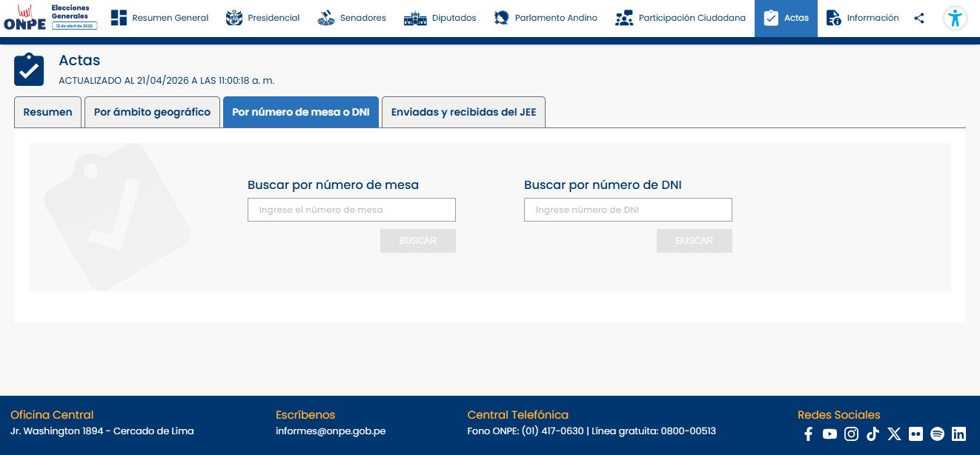Go to Resumen General menu item
Image resolution: width=980 pixels, height=455 pixels.
coord(159,19)
